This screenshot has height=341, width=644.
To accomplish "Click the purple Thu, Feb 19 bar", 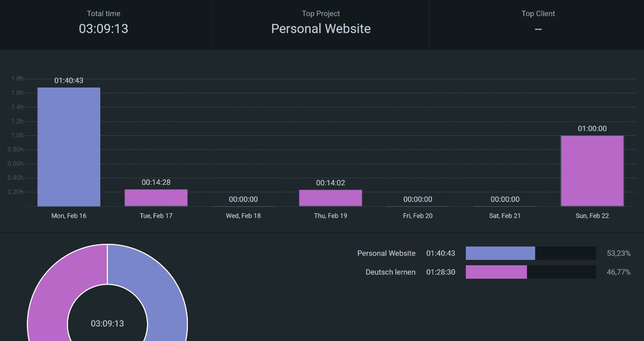I will click(x=331, y=198).
